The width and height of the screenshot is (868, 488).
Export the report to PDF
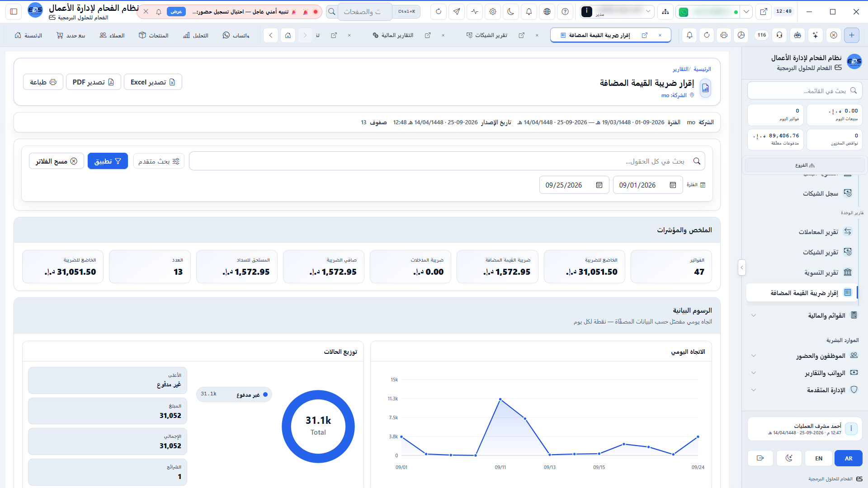[93, 82]
